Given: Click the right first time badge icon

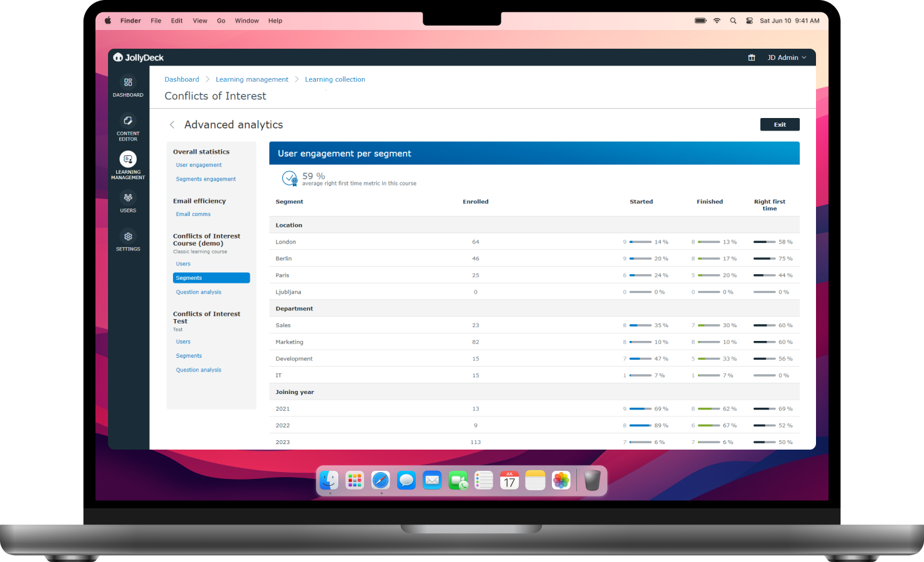Looking at the screenshot, I should tap(290, 179).
